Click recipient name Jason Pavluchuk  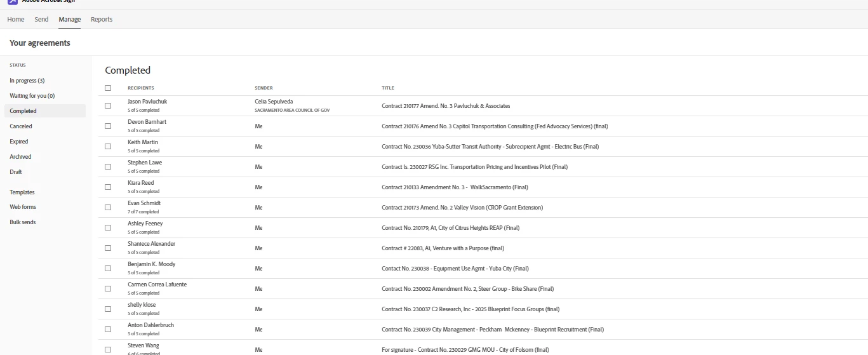[x=147, y=102]
